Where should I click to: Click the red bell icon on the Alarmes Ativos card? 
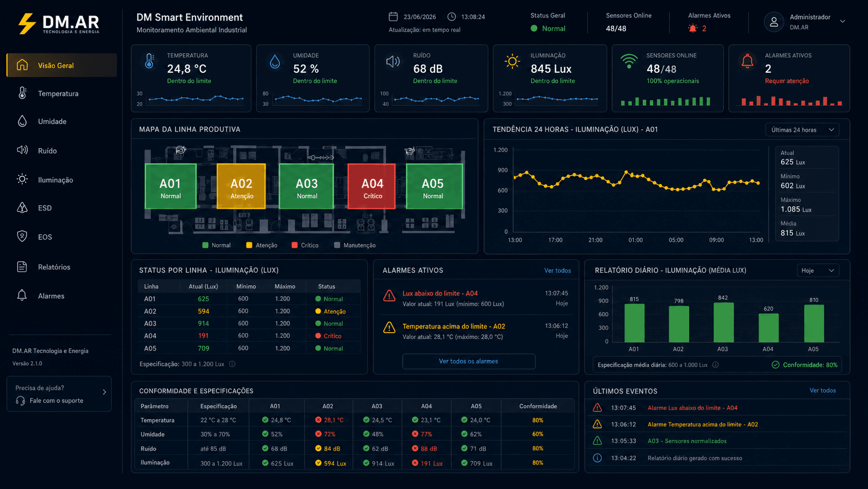tap(748, 61)
